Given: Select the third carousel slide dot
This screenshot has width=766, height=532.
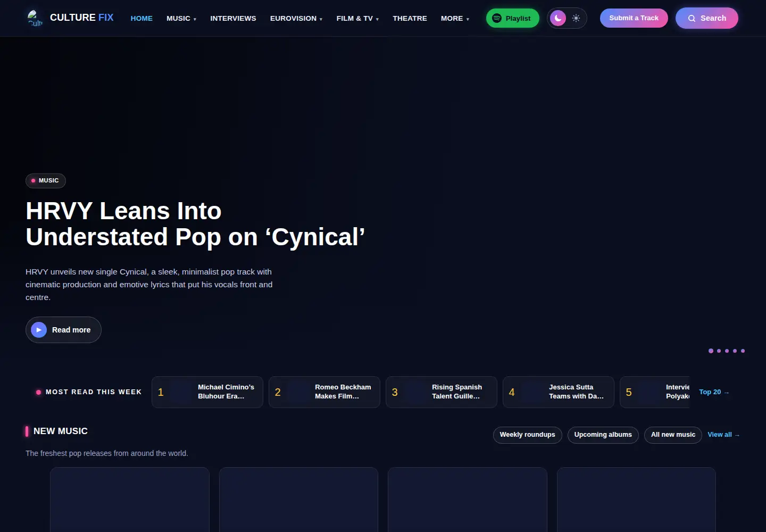Looking at the screenshot, I should 727,351.
